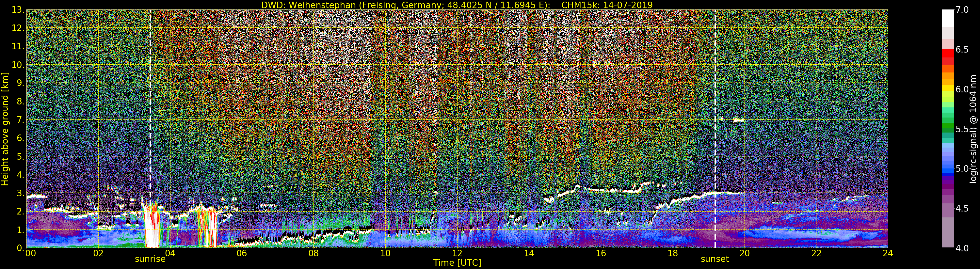Pick the deep blue band of the colorbar

pos(948,175)
